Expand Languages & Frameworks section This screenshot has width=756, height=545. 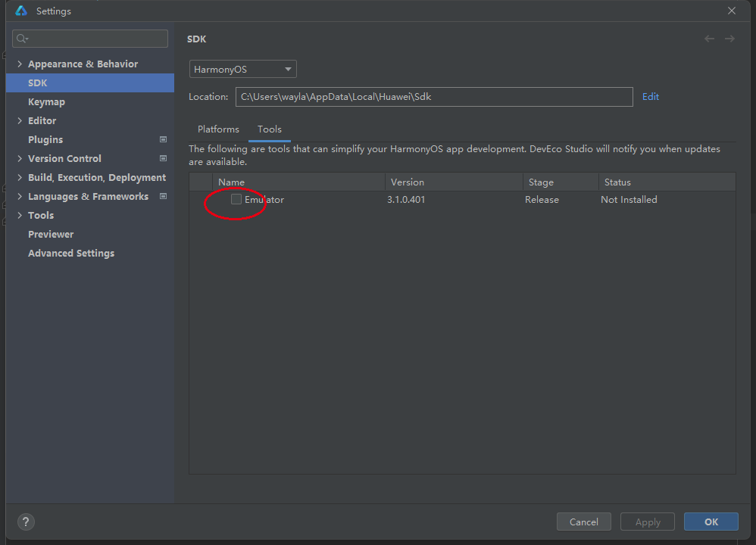coord(20,196)
